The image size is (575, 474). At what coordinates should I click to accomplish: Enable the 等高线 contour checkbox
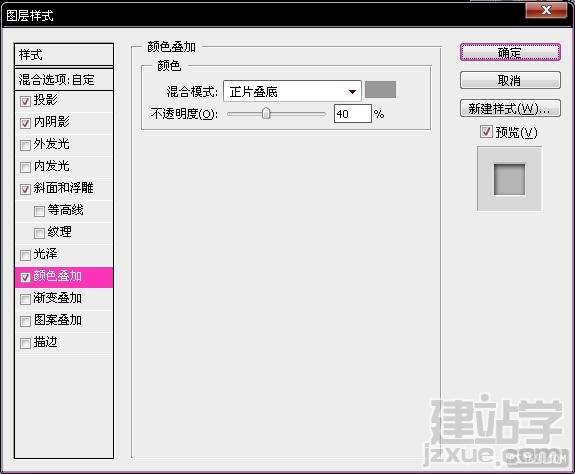tap(39, 212)
